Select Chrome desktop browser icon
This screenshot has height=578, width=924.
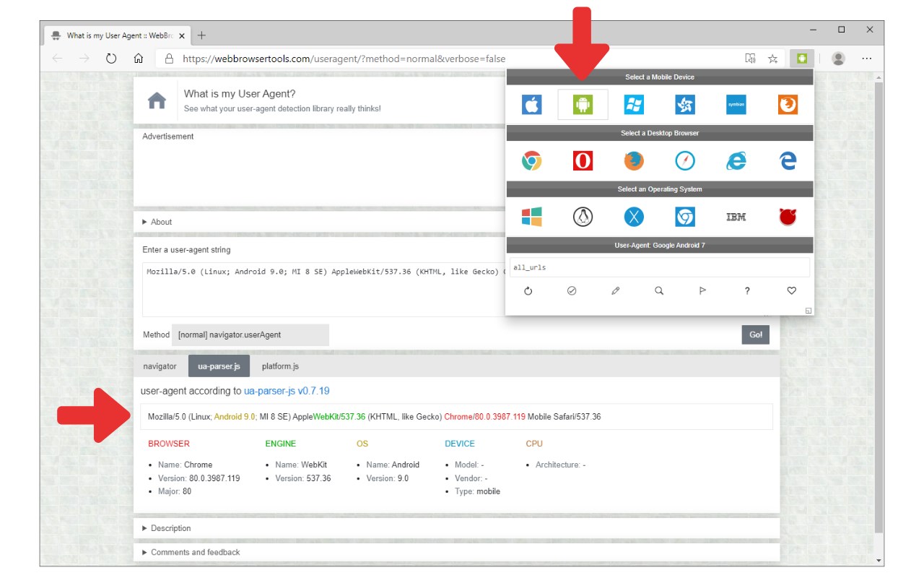pyautogui.click(x=532, y=160)
